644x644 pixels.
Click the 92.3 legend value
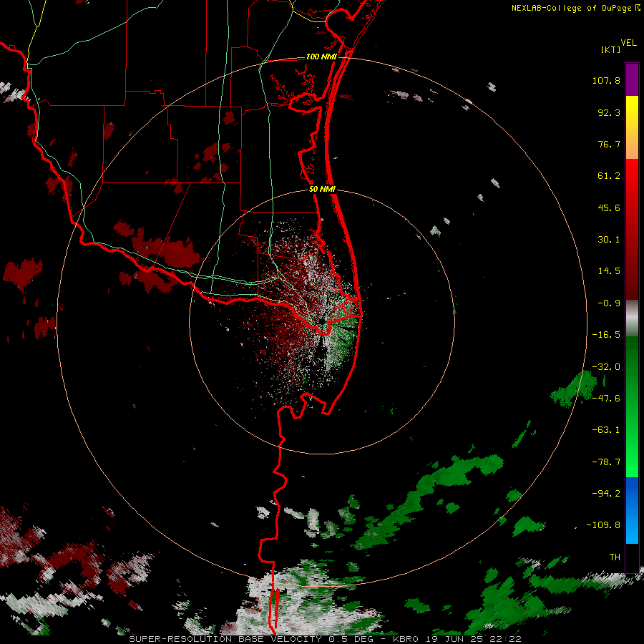click(609, 112)
